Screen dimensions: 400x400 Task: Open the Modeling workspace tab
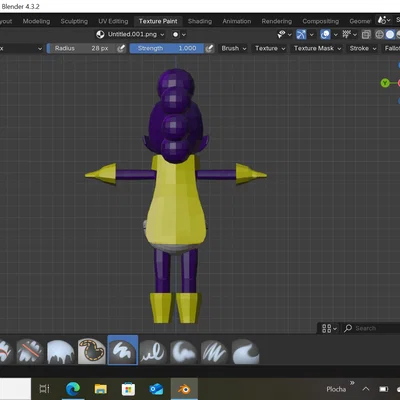[x=36, y=21]
